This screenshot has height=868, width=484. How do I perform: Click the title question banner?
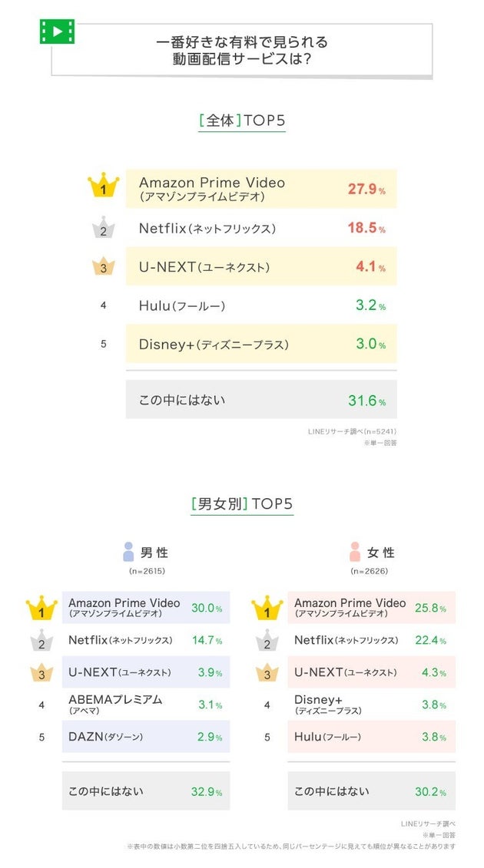click(241, 50)
